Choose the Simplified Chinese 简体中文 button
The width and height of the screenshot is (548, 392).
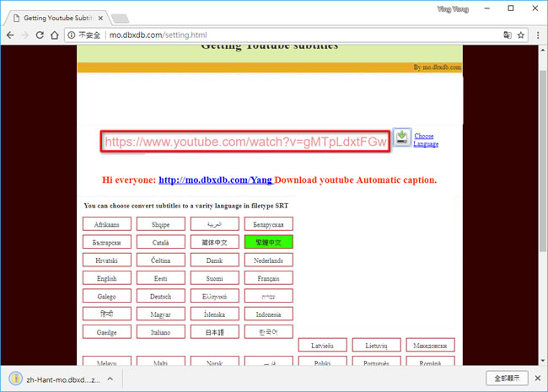click(x=215, y=242)
